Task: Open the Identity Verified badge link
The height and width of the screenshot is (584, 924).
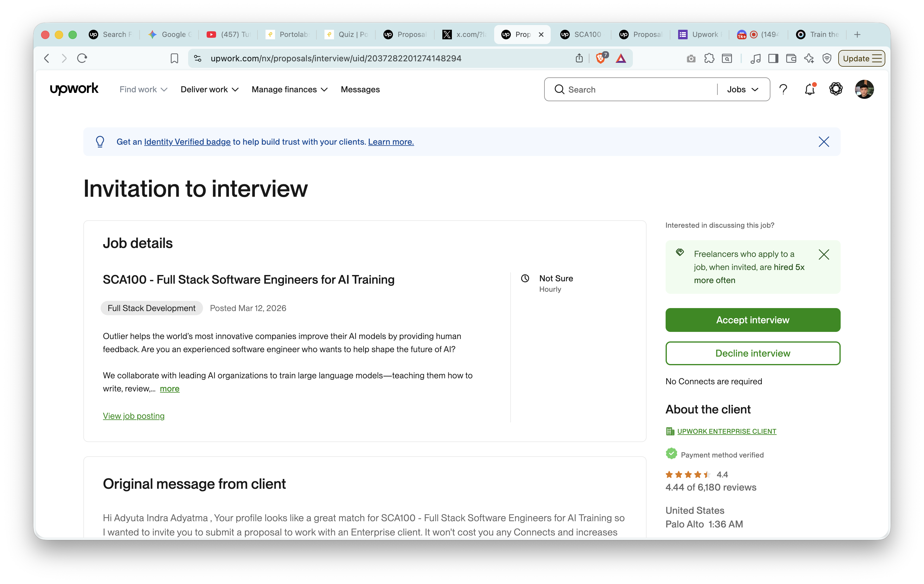Action: point(187,142)
